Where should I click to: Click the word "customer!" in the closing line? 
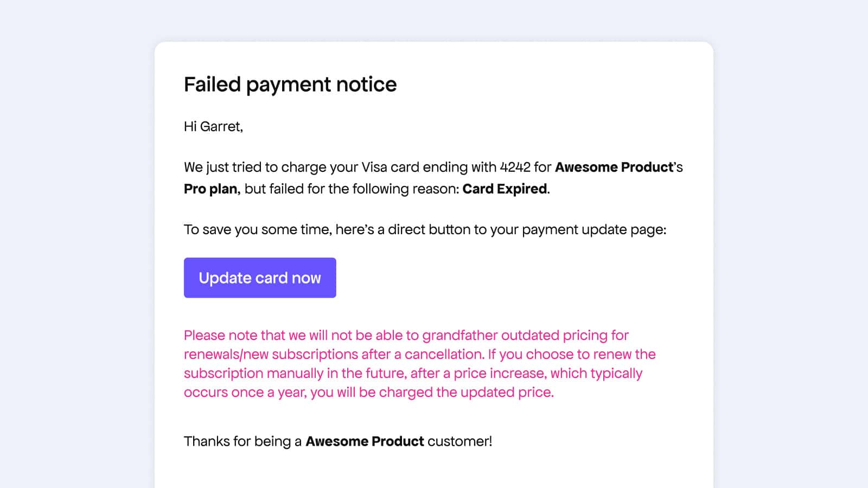click(459, 441)
